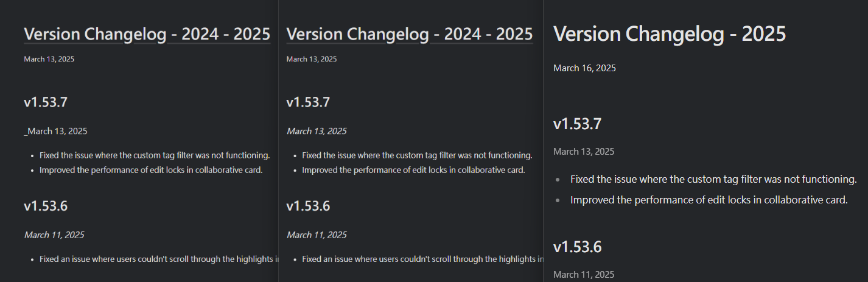Image resolution: width=868 pixels, height=282 pixels.
Task: Click the italic March 11, 2025 date in the left pane
Action: [x=54, y=235]
